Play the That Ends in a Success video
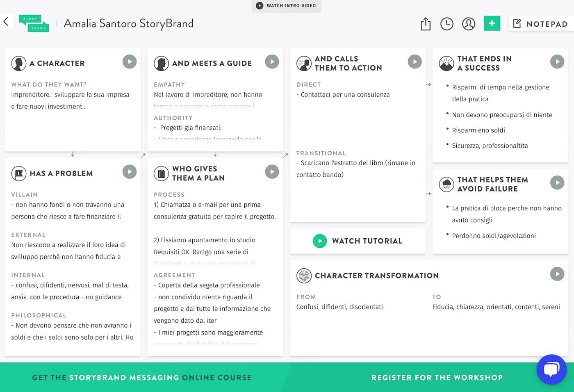 click(557, 62)
